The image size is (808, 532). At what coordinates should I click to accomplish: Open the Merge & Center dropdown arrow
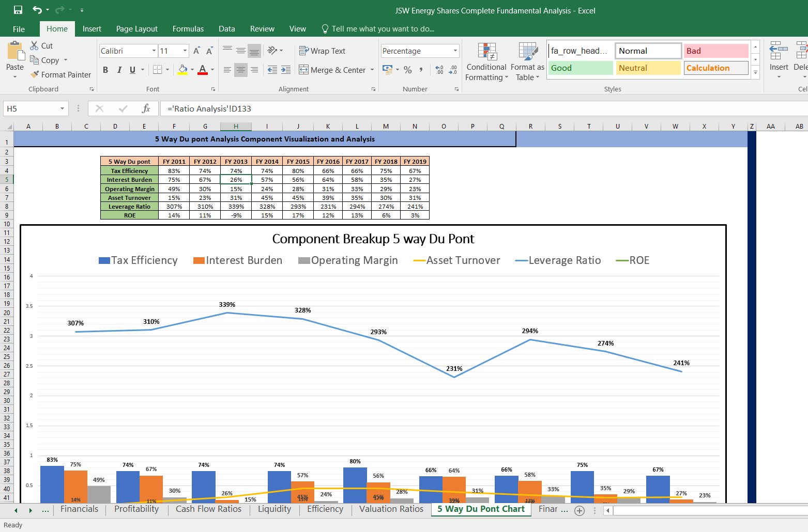click(372, 70)
